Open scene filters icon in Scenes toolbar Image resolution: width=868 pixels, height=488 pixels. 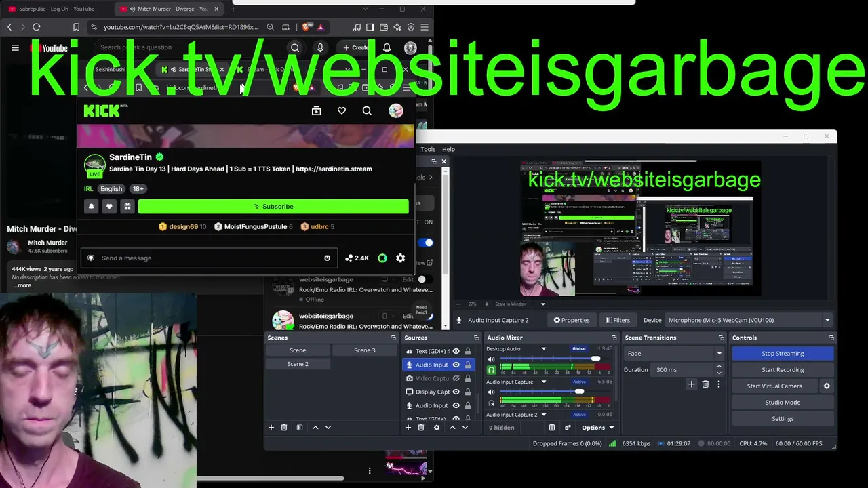pyautogui.click(x=300, y=428)
